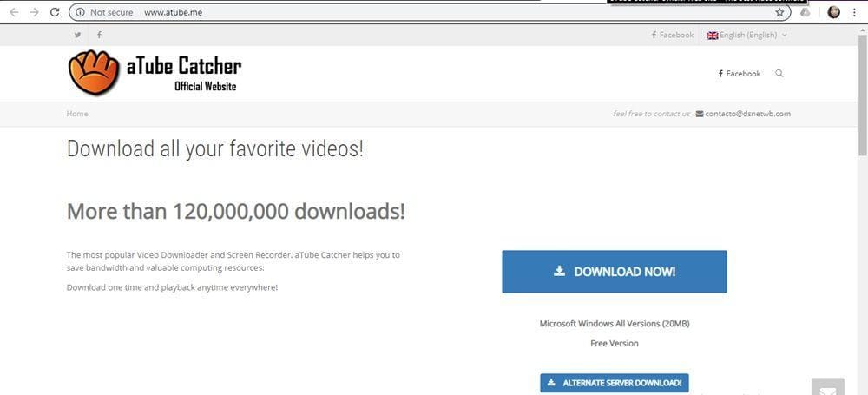Click the user profile avatar in Chrome
868x395 pixels.
[x=834, y=13]
